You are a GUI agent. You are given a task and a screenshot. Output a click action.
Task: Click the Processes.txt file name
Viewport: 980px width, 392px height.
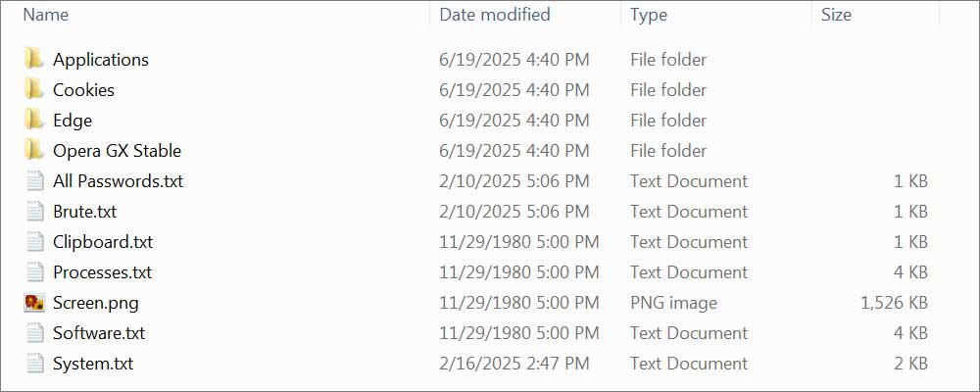(102, 271)
